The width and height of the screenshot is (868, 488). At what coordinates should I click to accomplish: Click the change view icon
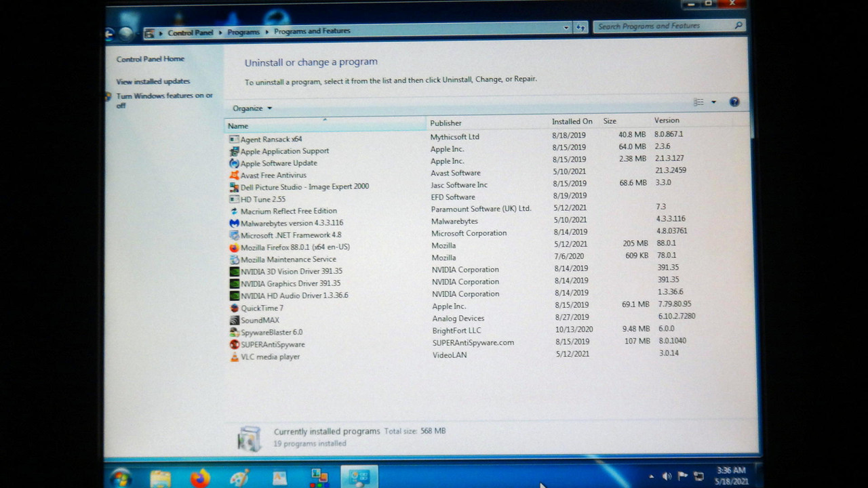tap(698, 102)
